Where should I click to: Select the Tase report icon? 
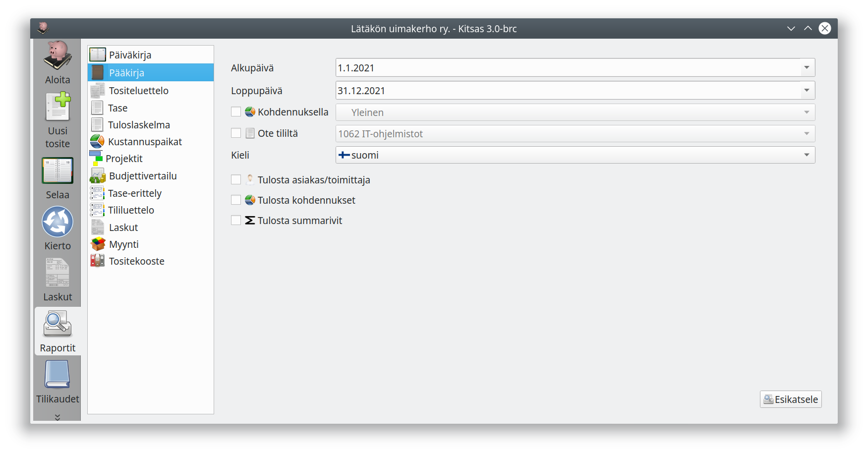[98, 108]
